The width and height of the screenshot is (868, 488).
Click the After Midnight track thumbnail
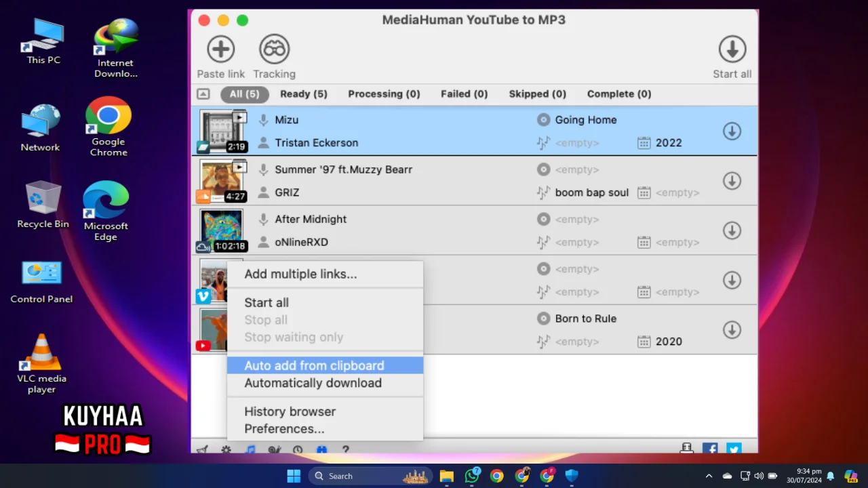point(222,230)
